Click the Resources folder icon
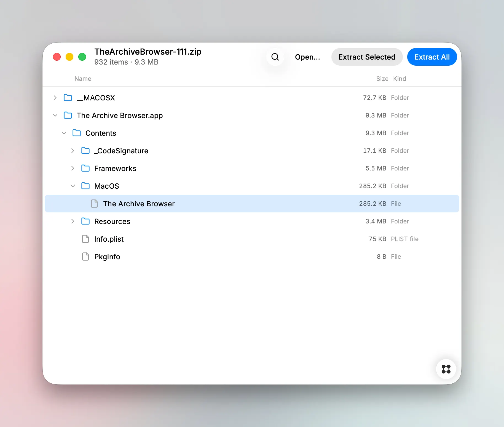504x427 pixels. 85,221
